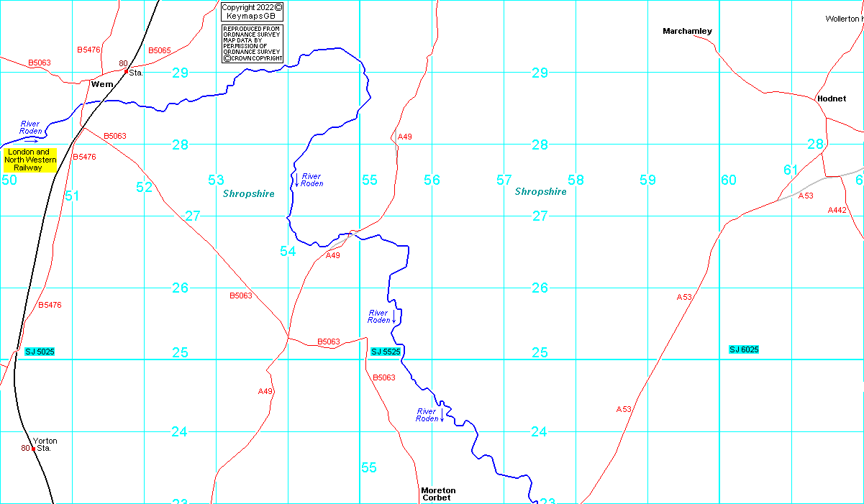
Task: Select the grid number 59 label
Action: coord(647,180)
